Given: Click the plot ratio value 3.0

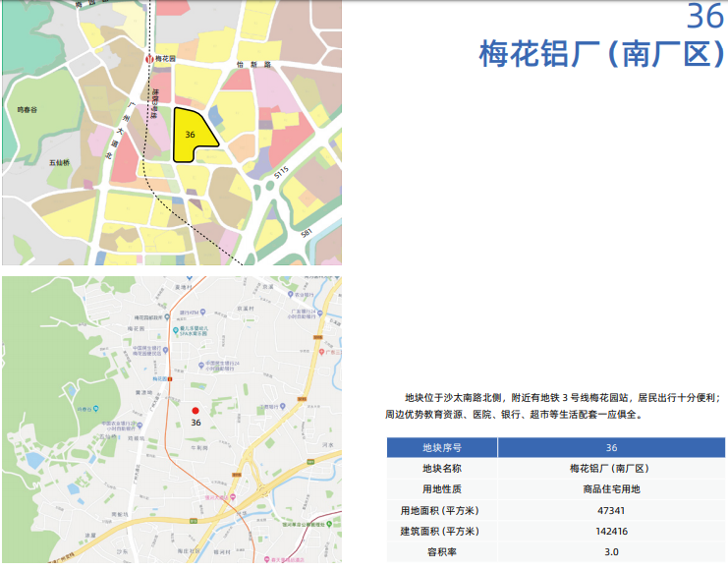Looking at the screenshot, I should tap(611, 552).
